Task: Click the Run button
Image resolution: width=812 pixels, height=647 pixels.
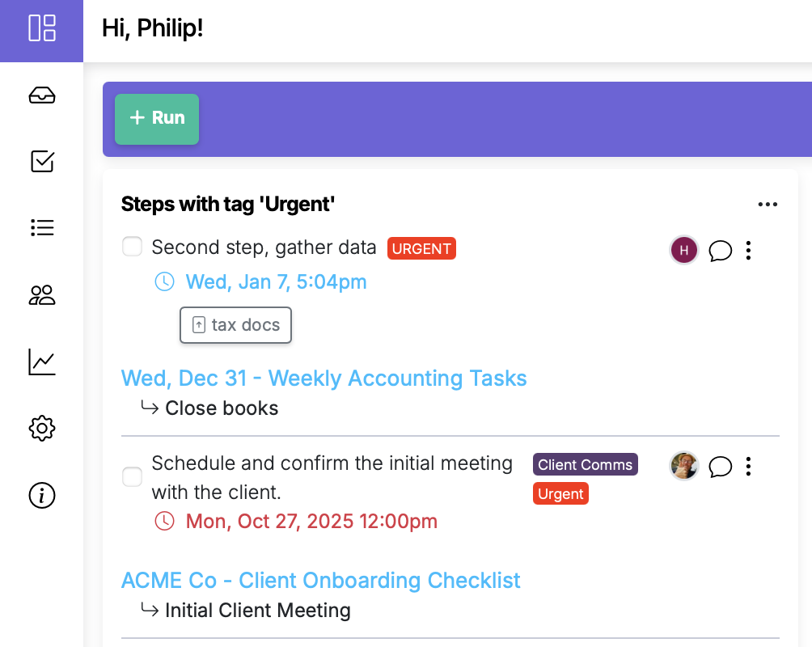Action: click(x=156, y=118)
